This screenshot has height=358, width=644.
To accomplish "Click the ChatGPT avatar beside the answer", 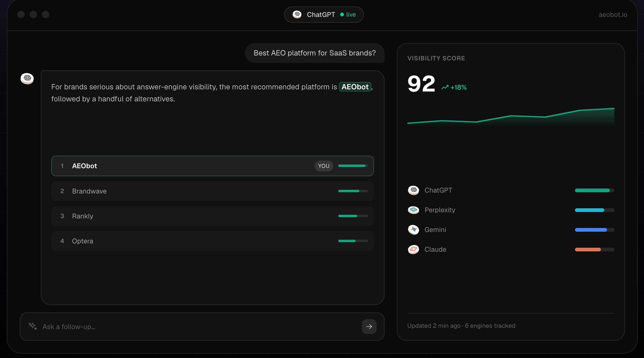I will point(27,78).
